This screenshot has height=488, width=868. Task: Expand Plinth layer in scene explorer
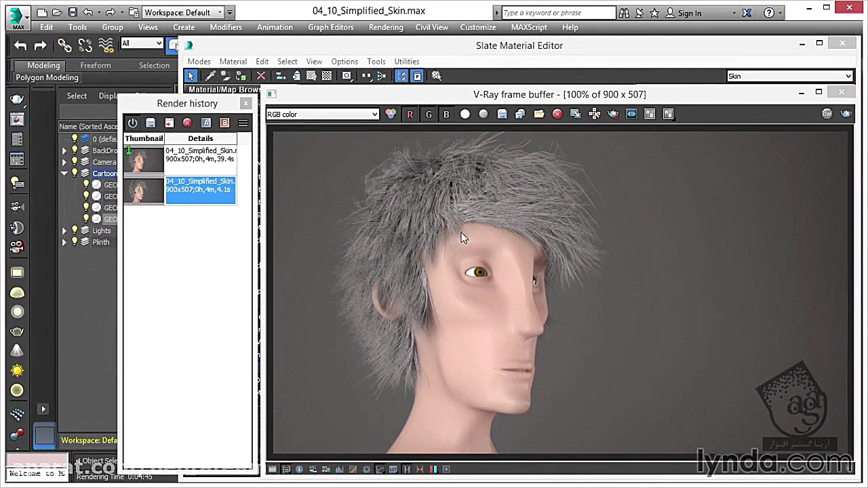[x=64, y=242]
